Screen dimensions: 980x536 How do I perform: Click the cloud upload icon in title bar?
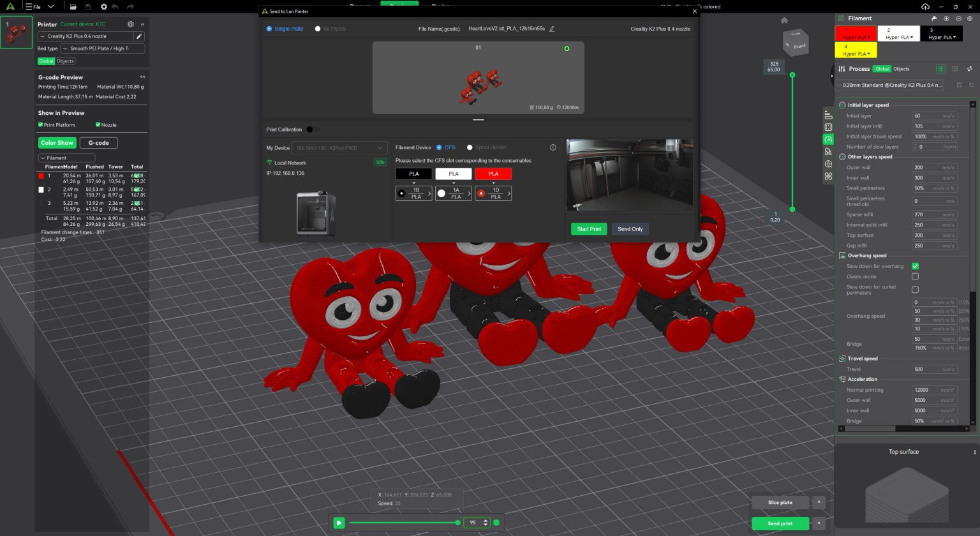925,6
